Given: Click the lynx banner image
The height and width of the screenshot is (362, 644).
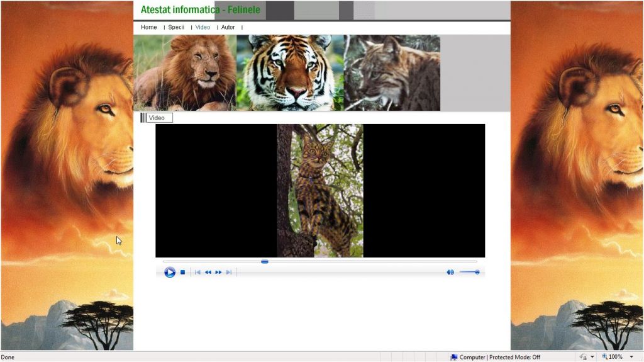Looking at the screenshot, I should 392,72.
